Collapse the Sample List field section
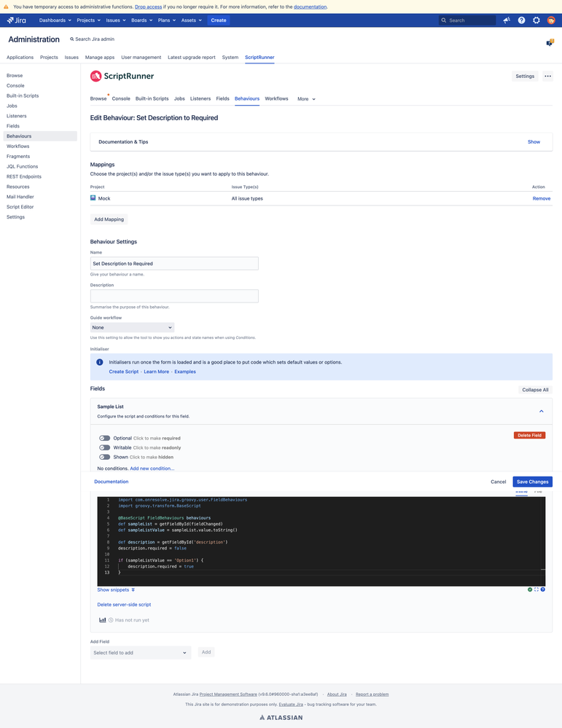 coord(541,411)
